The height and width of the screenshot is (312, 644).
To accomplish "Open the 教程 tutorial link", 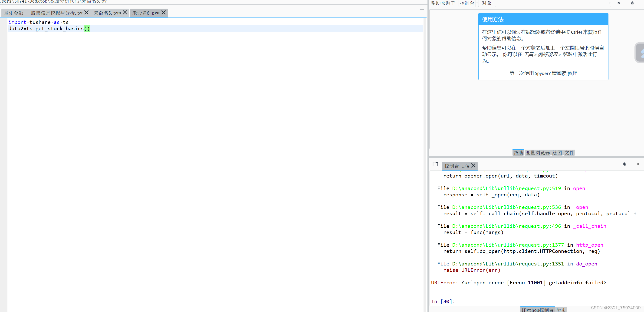I will 573,73.
